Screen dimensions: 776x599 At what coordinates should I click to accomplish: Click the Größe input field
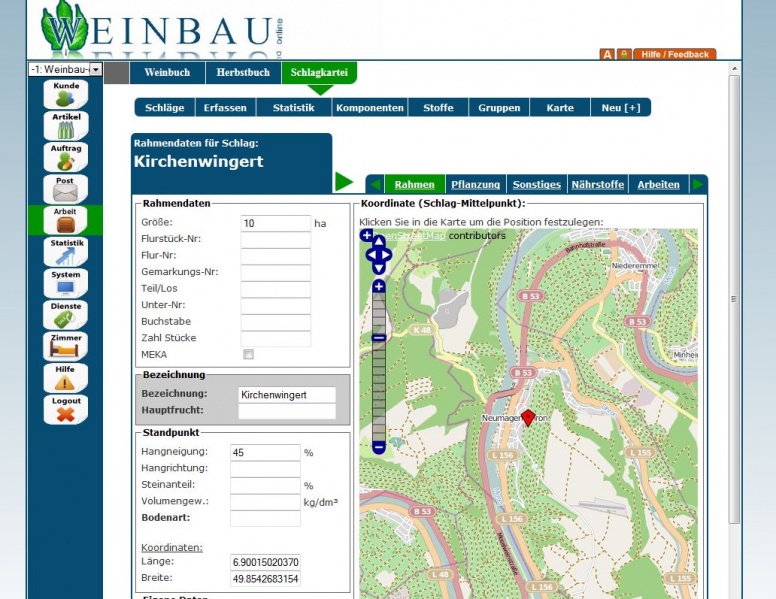click(275, 223)
